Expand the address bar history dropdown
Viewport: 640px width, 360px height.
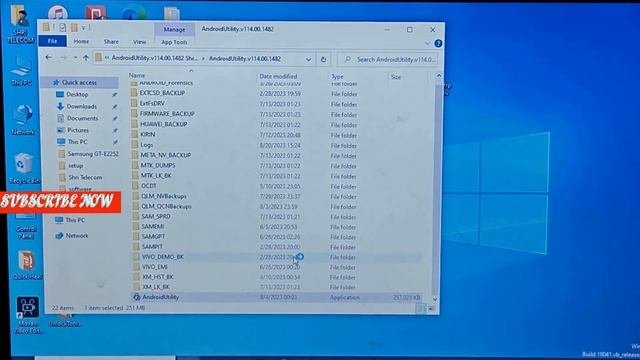click(x=309, y=60)
